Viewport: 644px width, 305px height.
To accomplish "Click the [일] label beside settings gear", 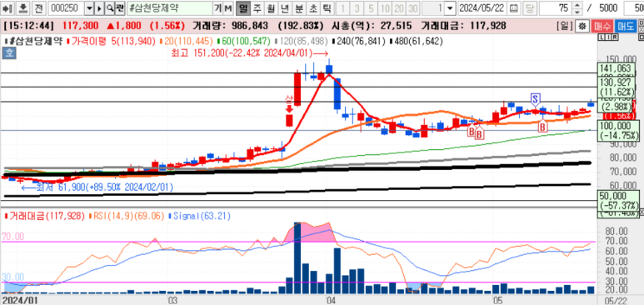I will tap(565, 26).
